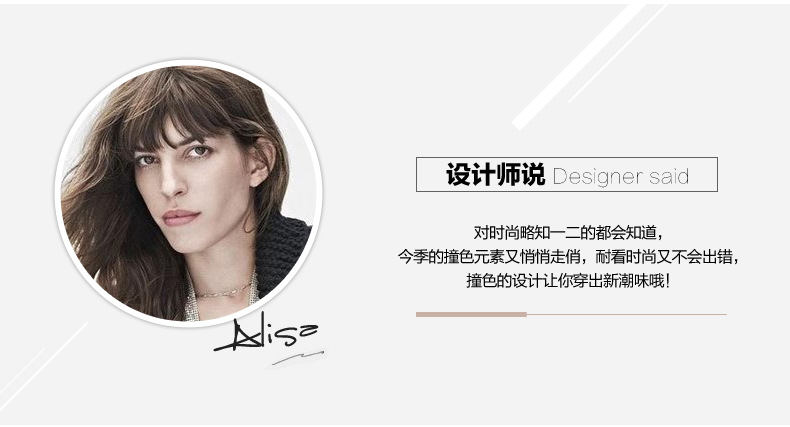
Task: Click the necklace in the portrait
Action: tap(224, 292)
